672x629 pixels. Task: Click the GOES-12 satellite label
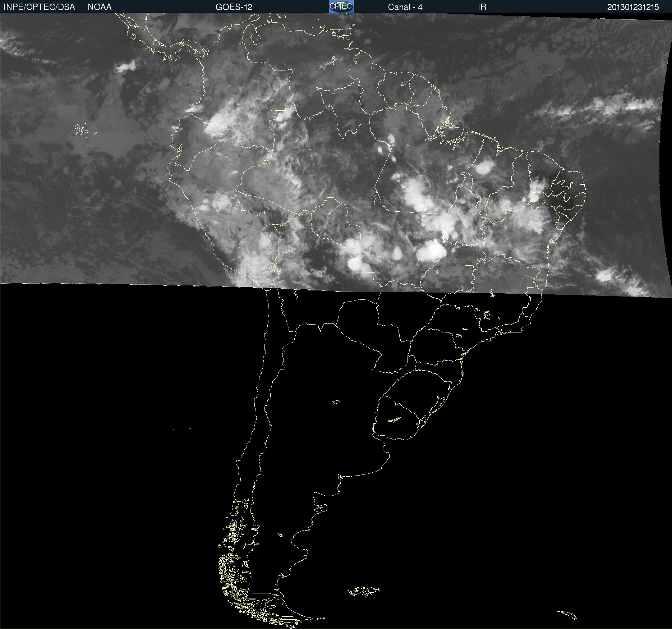(234, 7)
